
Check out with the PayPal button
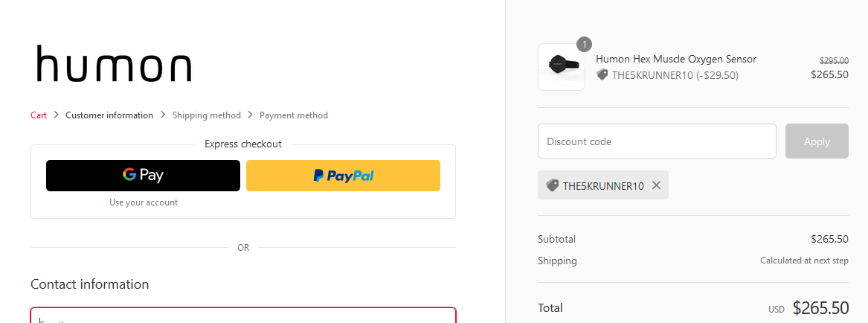pos(343,176)
